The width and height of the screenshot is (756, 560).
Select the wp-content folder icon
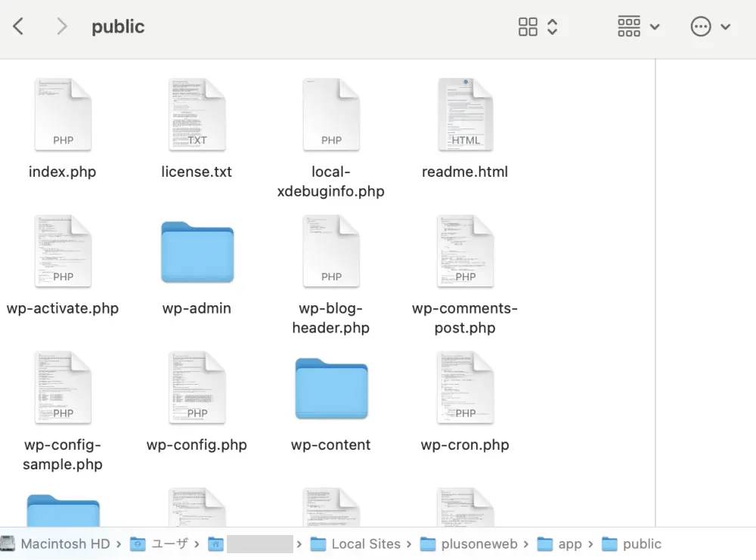331,388
